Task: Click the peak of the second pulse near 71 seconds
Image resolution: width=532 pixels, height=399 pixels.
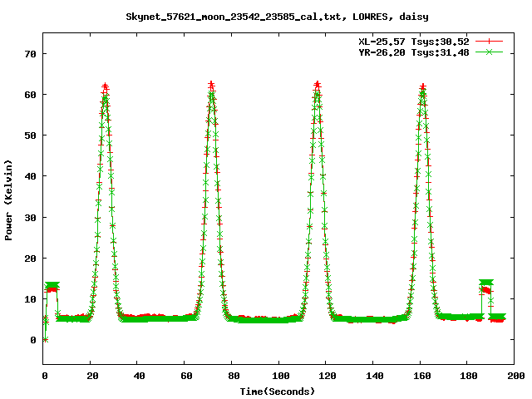Action: [211, 85]
